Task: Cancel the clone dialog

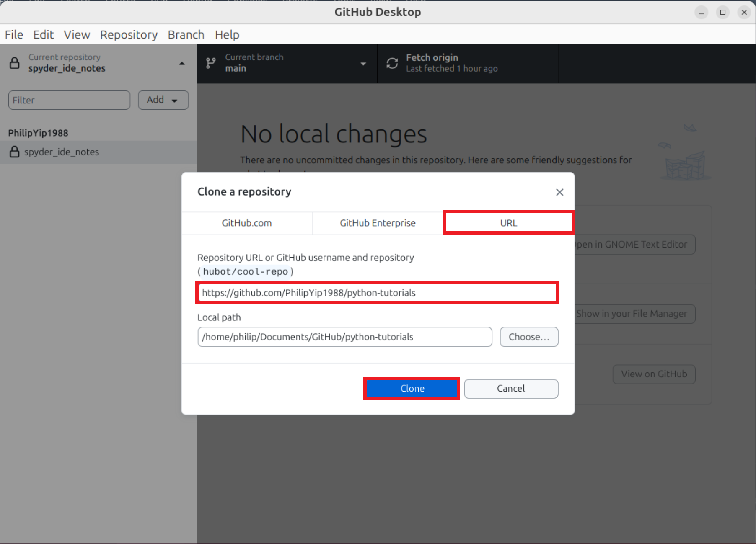Action: coord(510,389)
